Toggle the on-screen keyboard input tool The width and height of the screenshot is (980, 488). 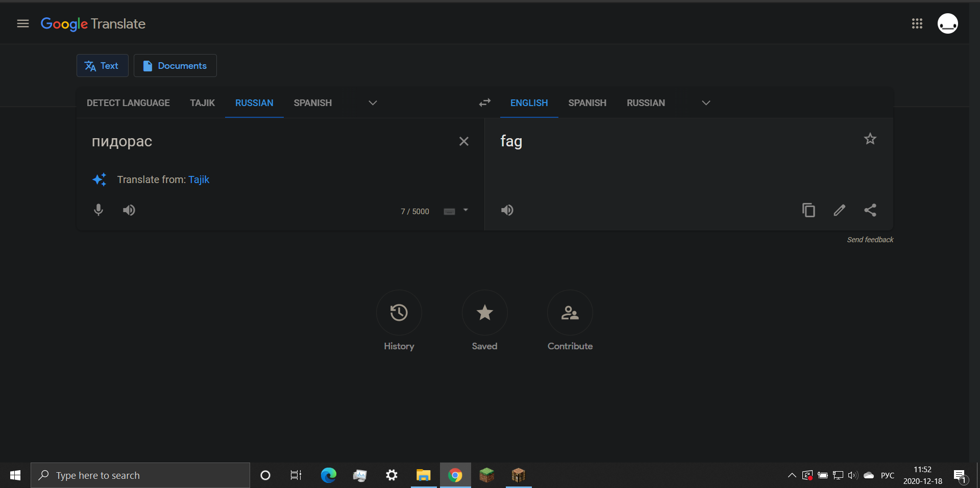449,211
